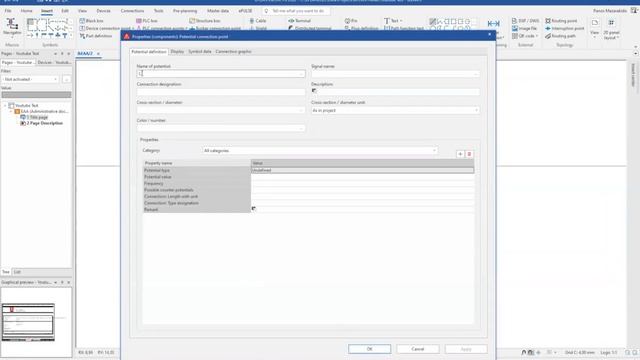
Task: Click the Tell me what you want to do box
Action: coord(296,11)
